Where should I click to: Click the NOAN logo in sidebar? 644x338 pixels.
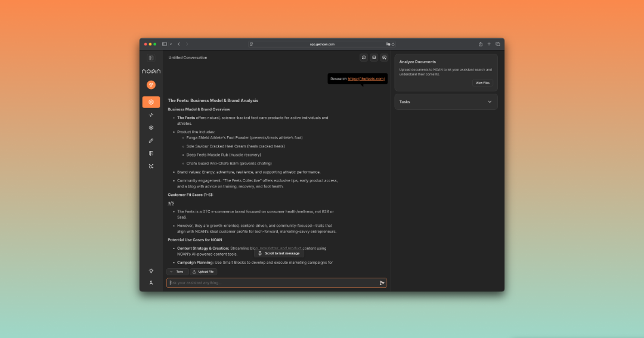pos(151,71)
